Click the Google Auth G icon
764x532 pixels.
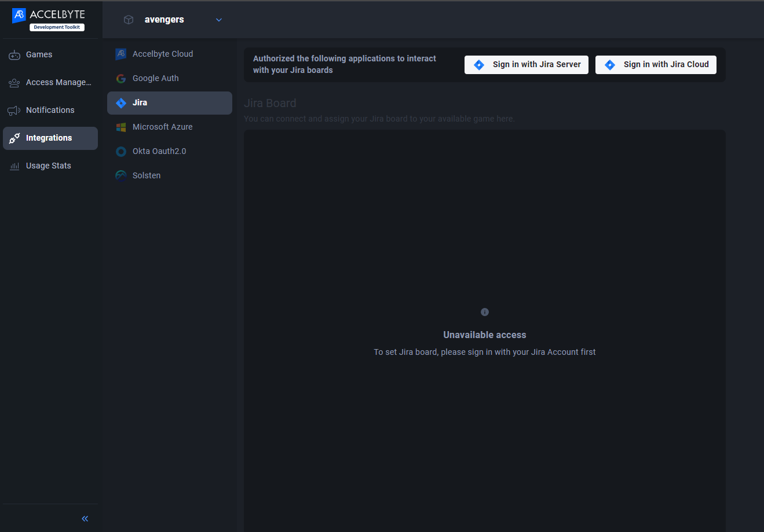click(121, 78)
